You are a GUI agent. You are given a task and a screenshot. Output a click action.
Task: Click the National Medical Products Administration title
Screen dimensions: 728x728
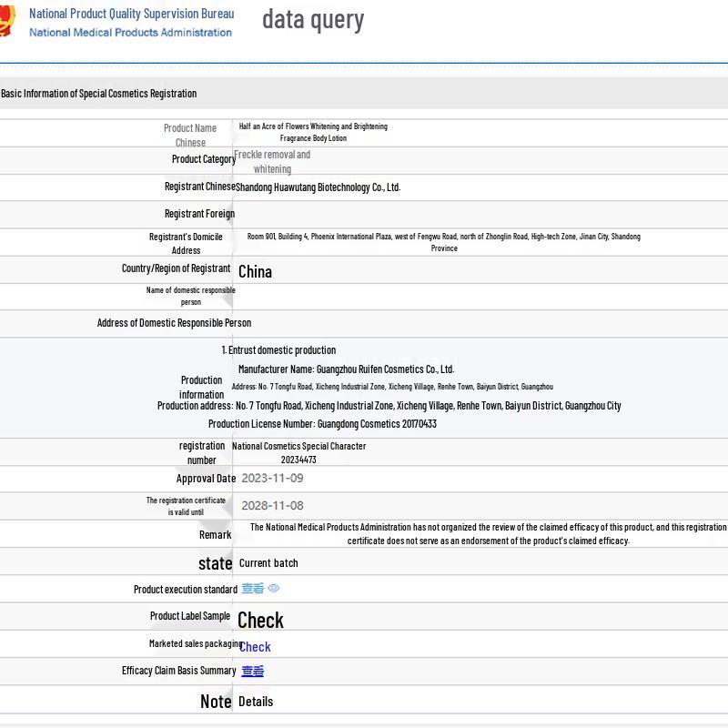(x=130, y=32)
